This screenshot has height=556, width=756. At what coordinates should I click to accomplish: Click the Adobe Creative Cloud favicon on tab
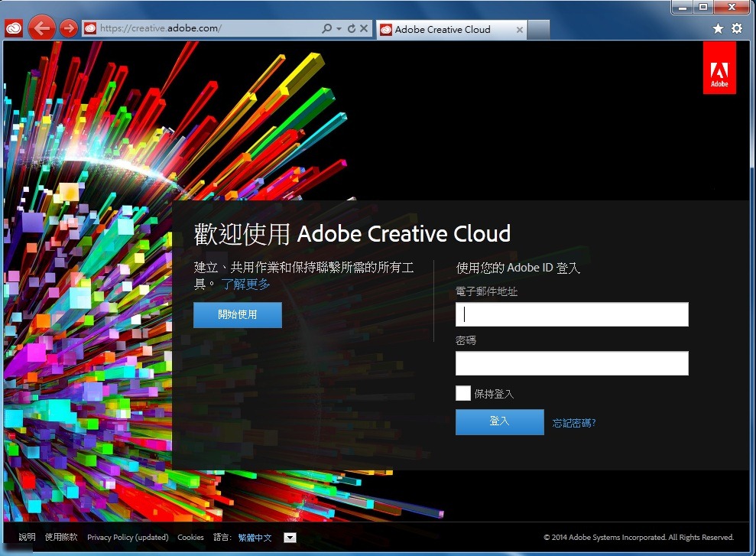(386, 30)
